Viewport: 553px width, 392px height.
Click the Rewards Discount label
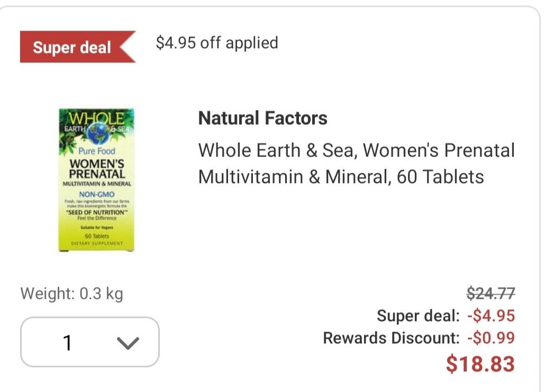click(392, 338)
